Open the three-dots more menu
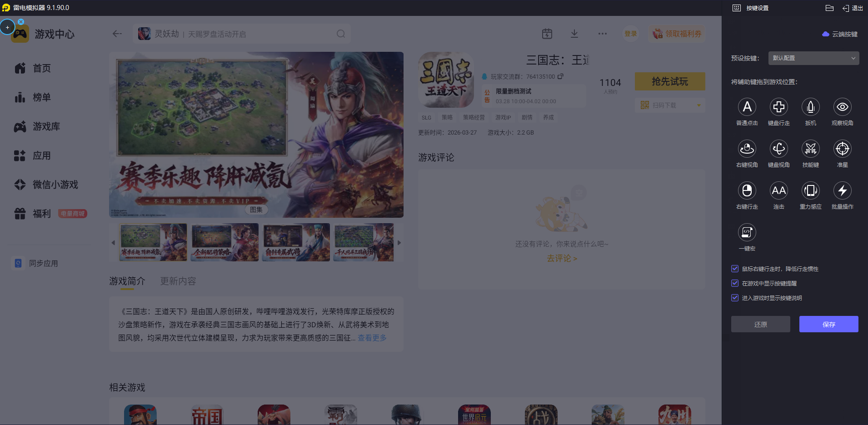 [603, 34]
